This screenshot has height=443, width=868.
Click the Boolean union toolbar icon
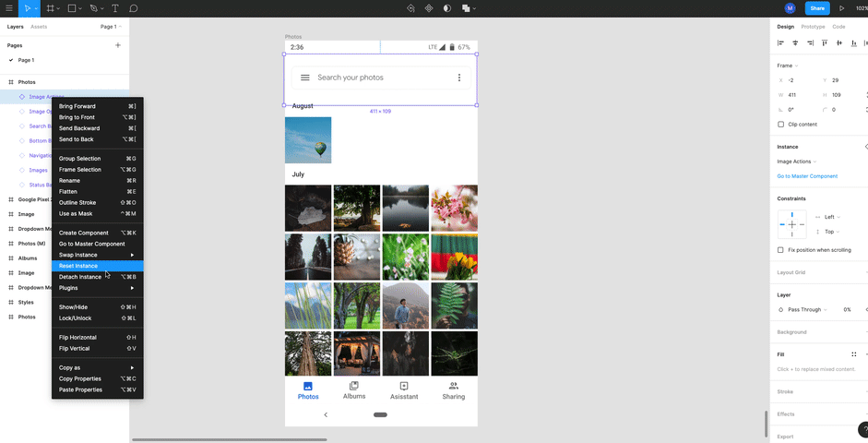coord(466,8)
